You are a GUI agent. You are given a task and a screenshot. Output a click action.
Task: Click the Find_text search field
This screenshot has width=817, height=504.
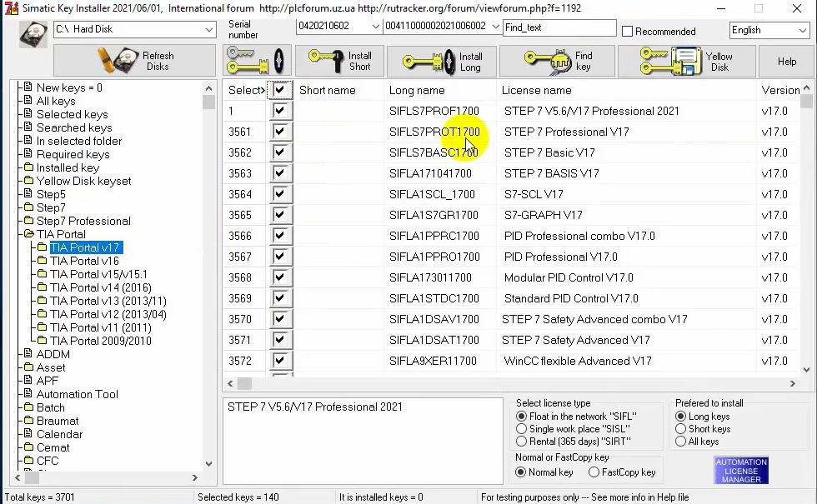coord(559,27)
